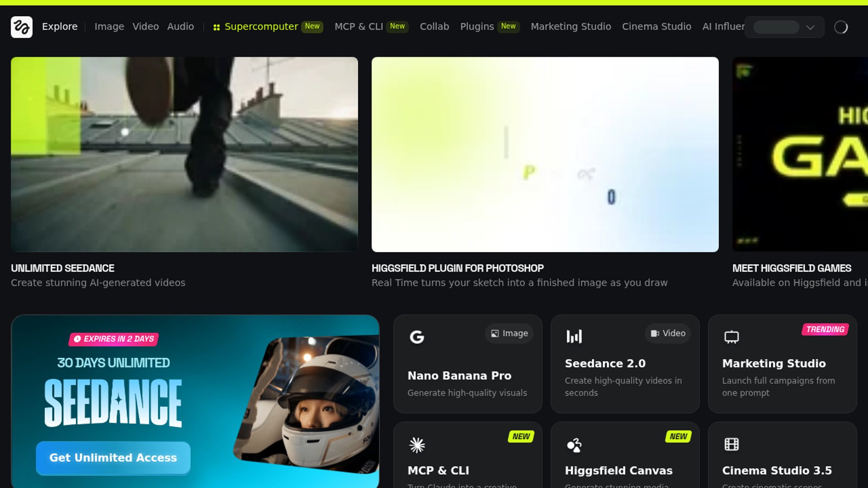Click 'Launch full campaigns from one prompt' text
This screenshot has width=868, height=488.
pyautogui.click(x=778, y=387)
